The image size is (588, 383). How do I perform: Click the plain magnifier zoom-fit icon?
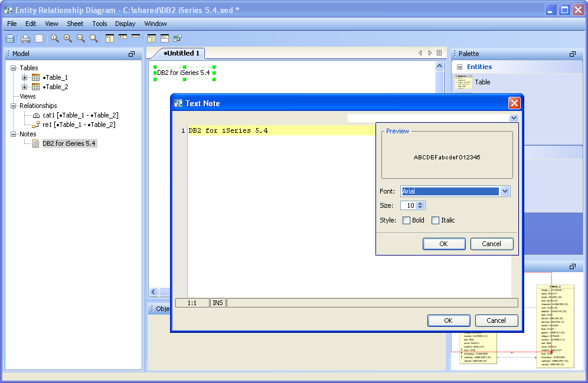[94, 38]
